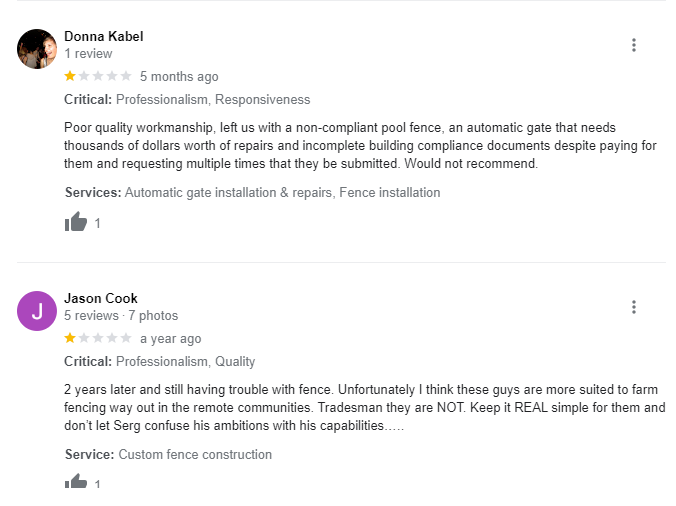Click "Automatic gate installation & repairs, Fence installation" services
This screenshot has height=506, width=676.
[282, 192]
